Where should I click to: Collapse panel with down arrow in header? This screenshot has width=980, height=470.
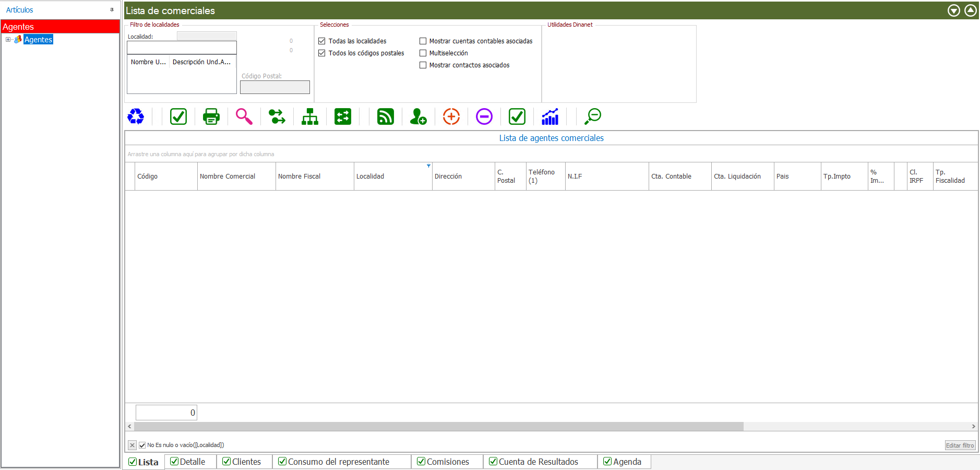tap(954, 10)
